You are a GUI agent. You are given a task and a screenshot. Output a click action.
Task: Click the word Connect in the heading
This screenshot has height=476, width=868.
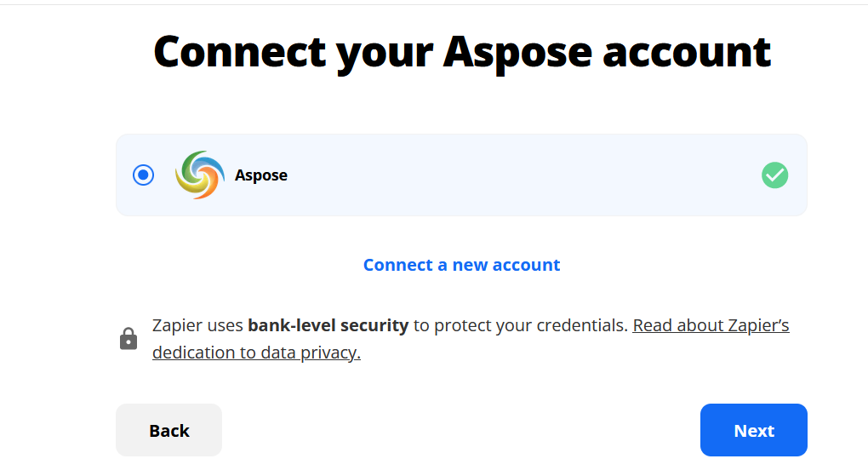[239, 51]
